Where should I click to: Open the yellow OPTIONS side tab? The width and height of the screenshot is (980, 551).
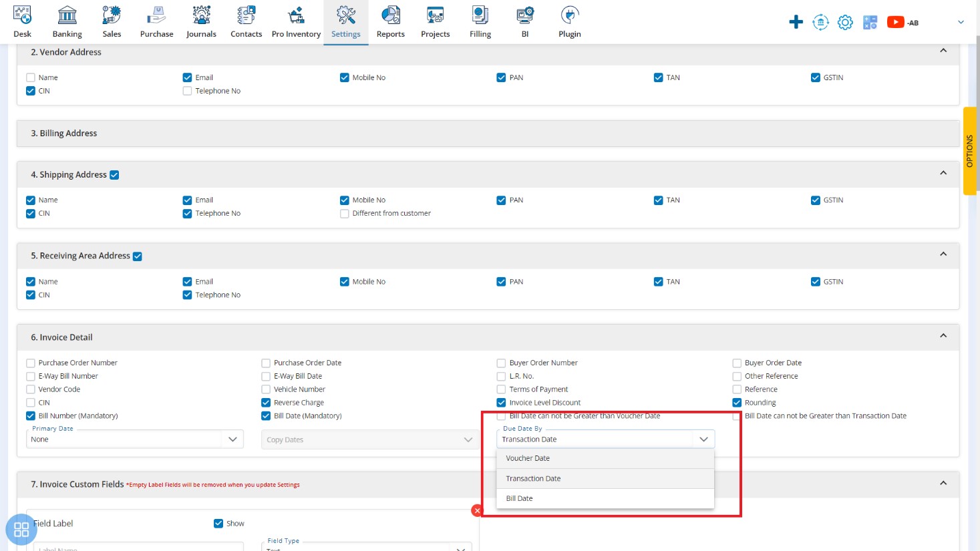point(970,151)
